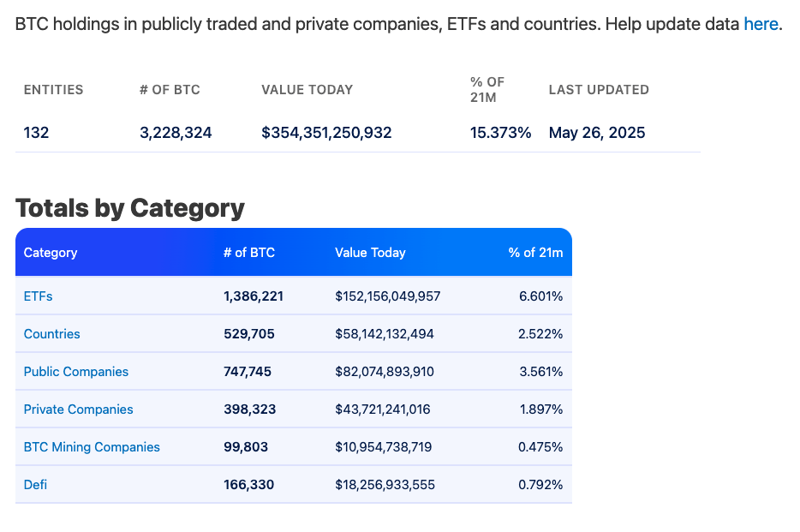Image resolution: width=800 pixels, height=532 pixels.
Task: Open the Defi category link
Action: click(x=35, y=485)
